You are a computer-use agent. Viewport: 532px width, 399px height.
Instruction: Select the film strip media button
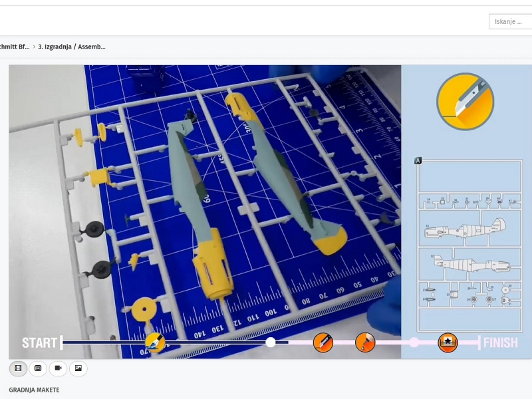18,368
